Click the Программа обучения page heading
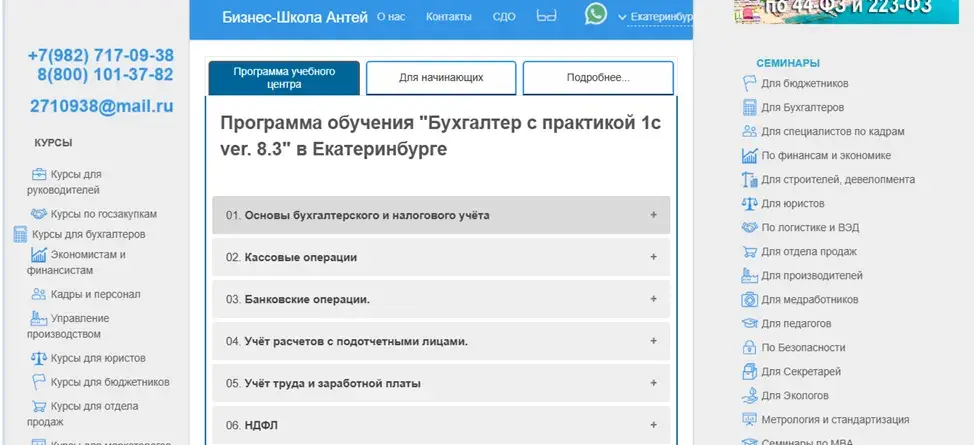 [440, 136]
